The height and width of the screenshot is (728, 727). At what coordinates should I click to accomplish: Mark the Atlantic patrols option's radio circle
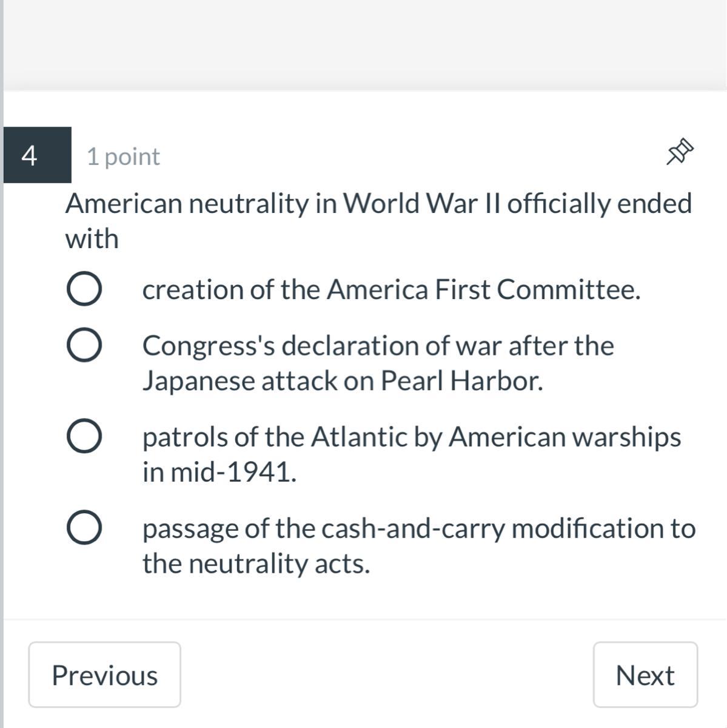(84, 437)
